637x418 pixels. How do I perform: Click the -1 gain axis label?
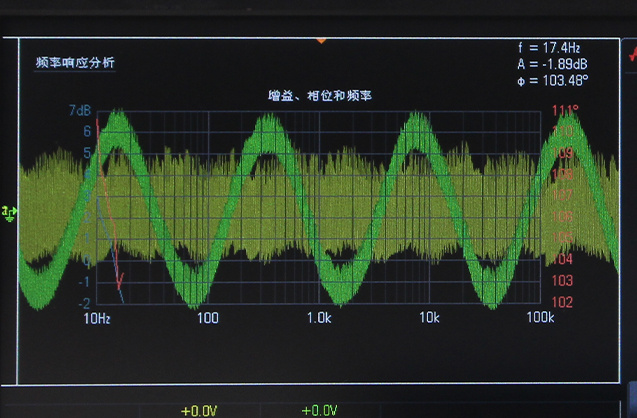pyautogui.click(x=84, y=282)
